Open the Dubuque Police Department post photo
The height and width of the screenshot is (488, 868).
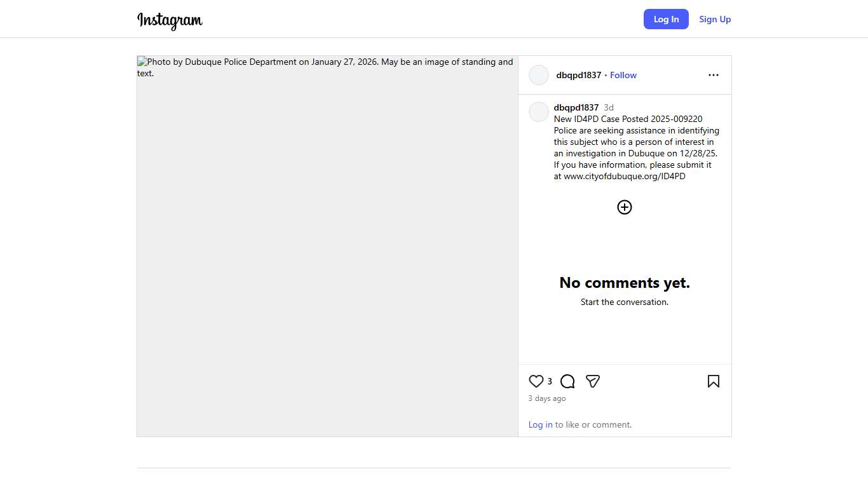[x=327, y=246]
